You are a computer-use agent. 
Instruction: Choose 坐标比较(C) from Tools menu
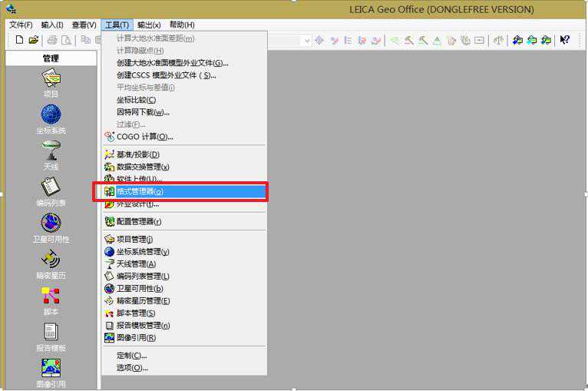coord(184,100)
